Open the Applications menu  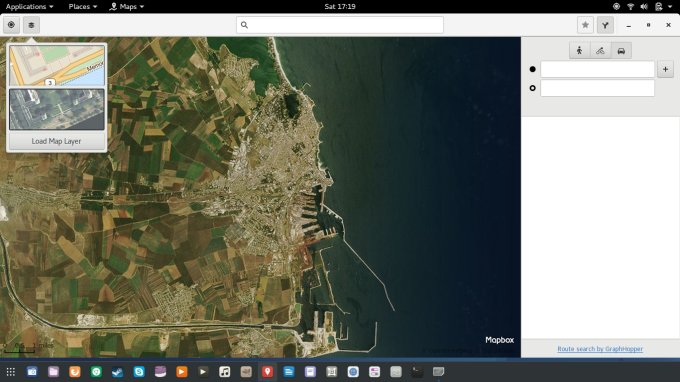(29, 7)
